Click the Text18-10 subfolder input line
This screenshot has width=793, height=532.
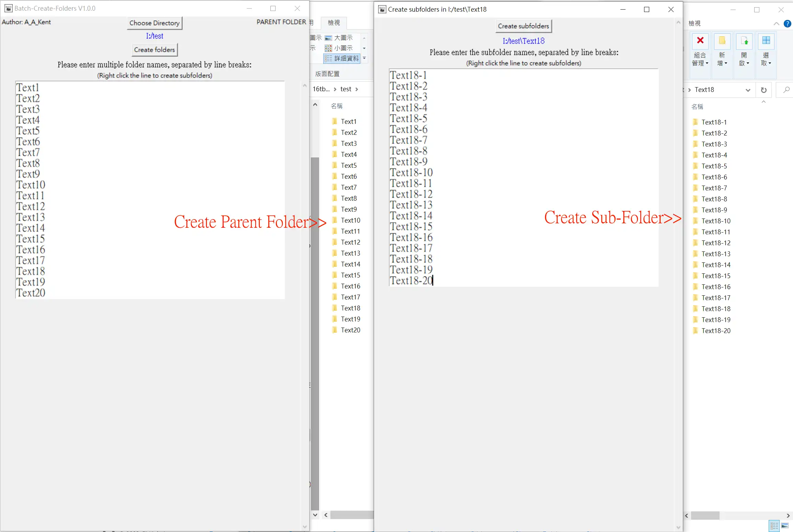pyautogui.click(x=411, y=173)
